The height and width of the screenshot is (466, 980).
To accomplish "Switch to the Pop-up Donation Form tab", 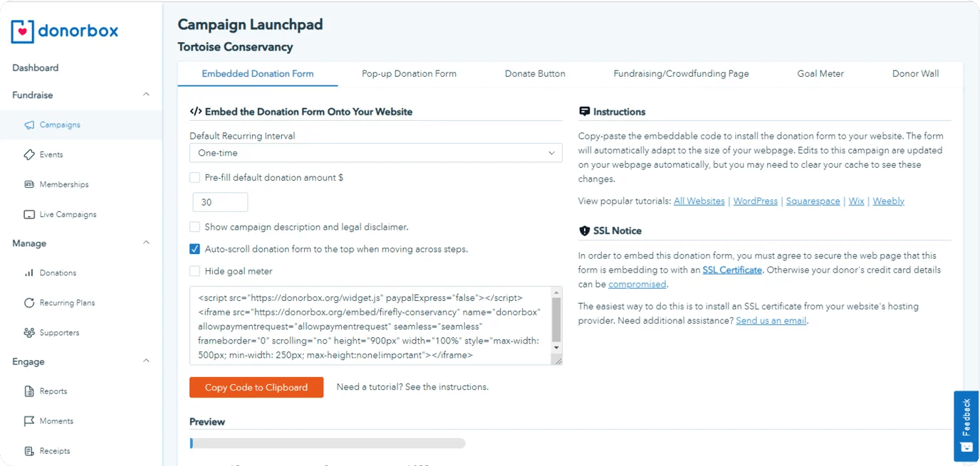I will click(409, 73).
